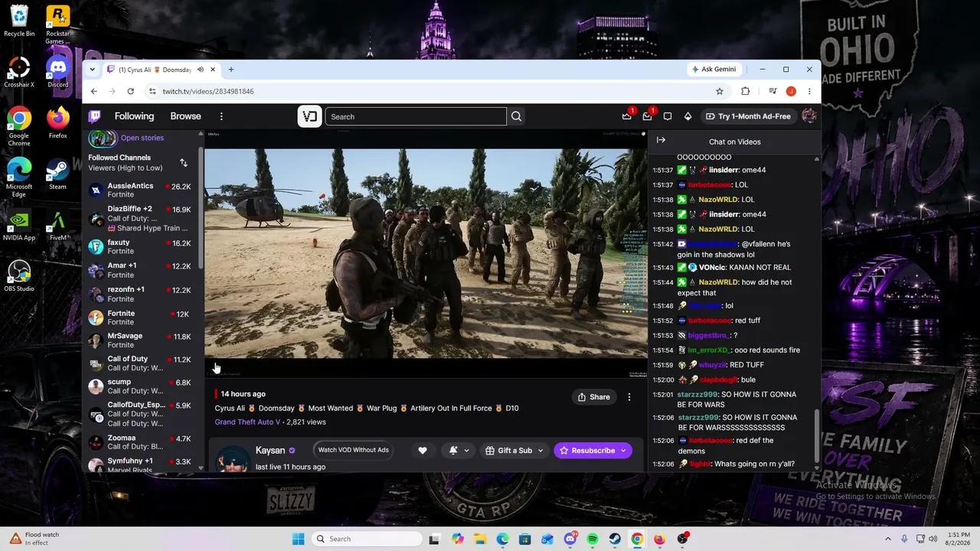Click the Ask Gemini button
This screenshot has width=980, height=551.
(x=714, y=69)
